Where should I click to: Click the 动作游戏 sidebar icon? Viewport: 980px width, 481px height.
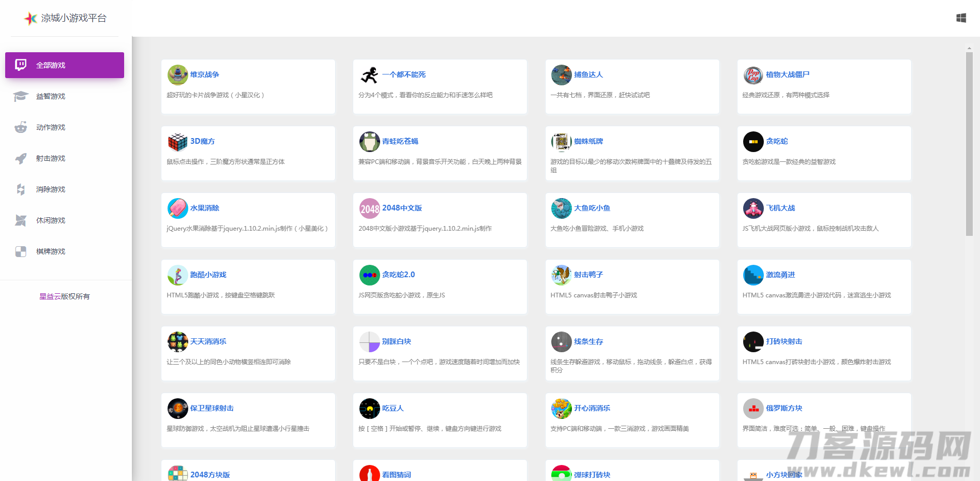20,127
